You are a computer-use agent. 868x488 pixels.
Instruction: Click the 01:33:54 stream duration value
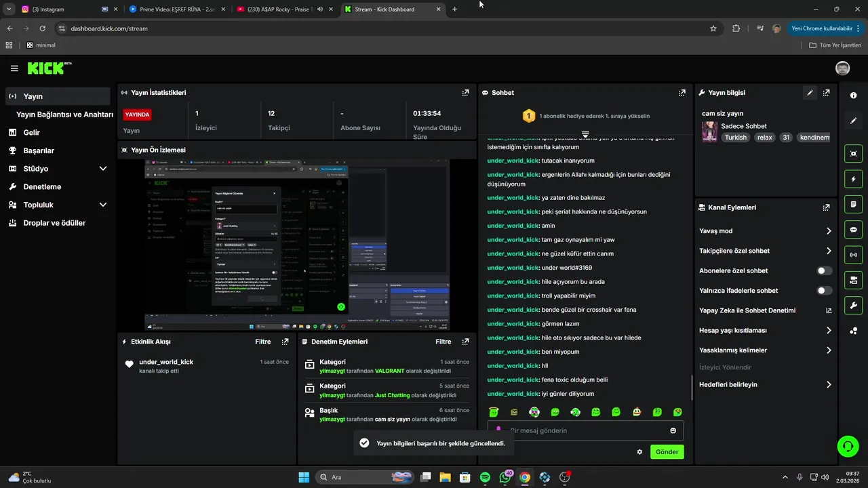pyautogui.click(x=427, y=113)
